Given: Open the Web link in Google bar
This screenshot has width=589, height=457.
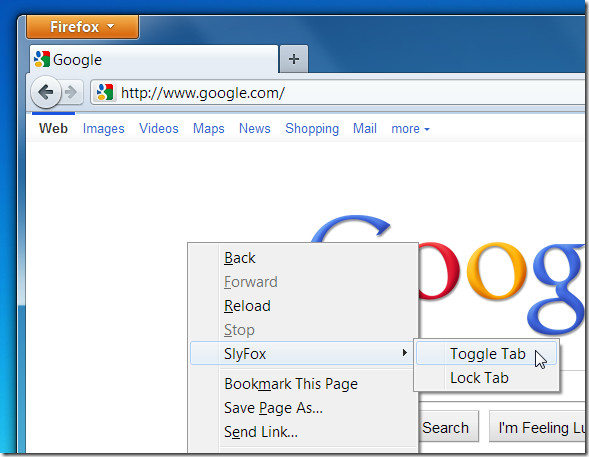Looking at the screenshot, I should point(53,128).
